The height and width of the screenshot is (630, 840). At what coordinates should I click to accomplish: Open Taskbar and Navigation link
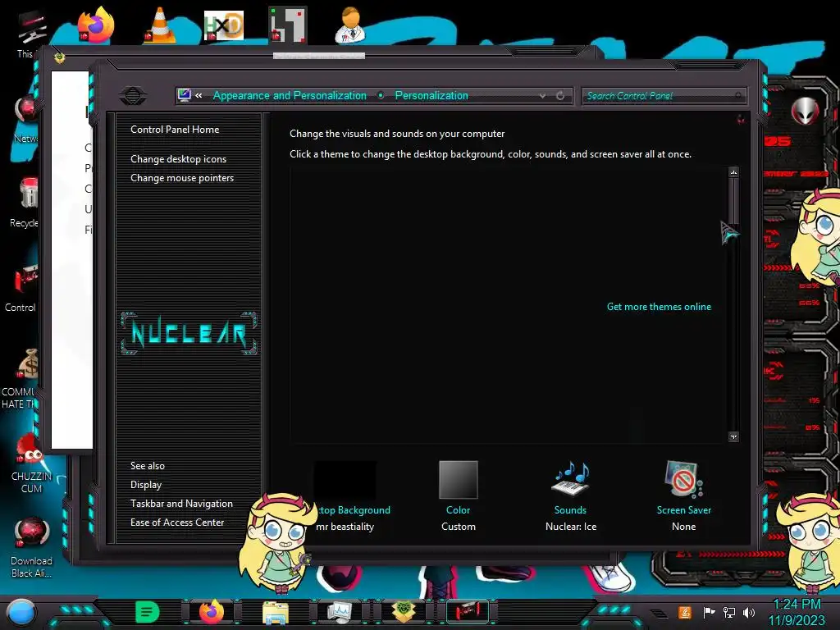tap(181, 503)
